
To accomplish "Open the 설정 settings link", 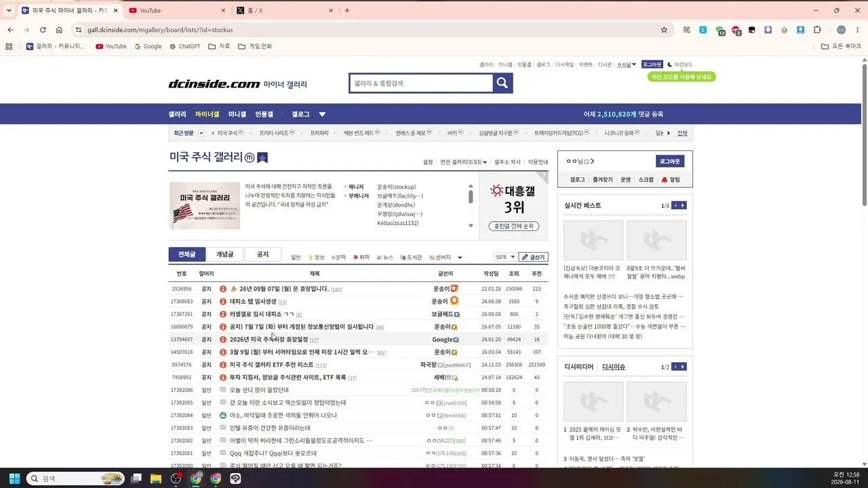I will coord(428,162).
